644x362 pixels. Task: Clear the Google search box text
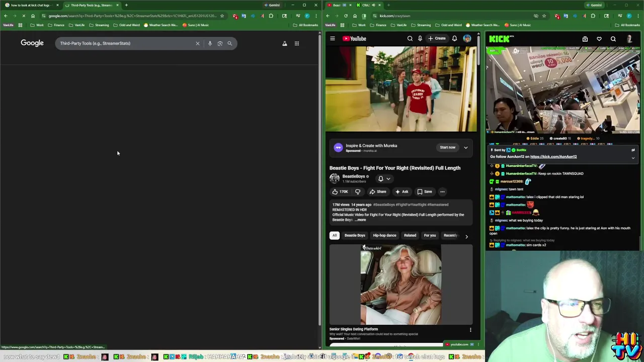[x=197, y=43]
